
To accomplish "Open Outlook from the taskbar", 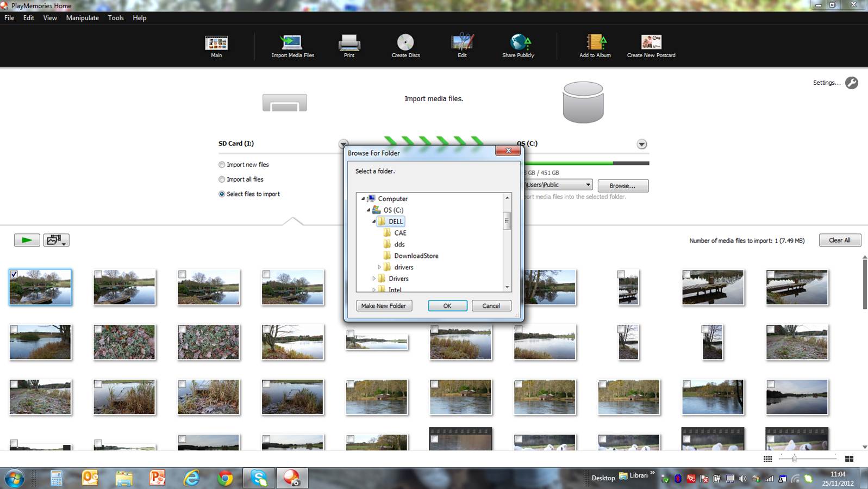I will [90, 478].
